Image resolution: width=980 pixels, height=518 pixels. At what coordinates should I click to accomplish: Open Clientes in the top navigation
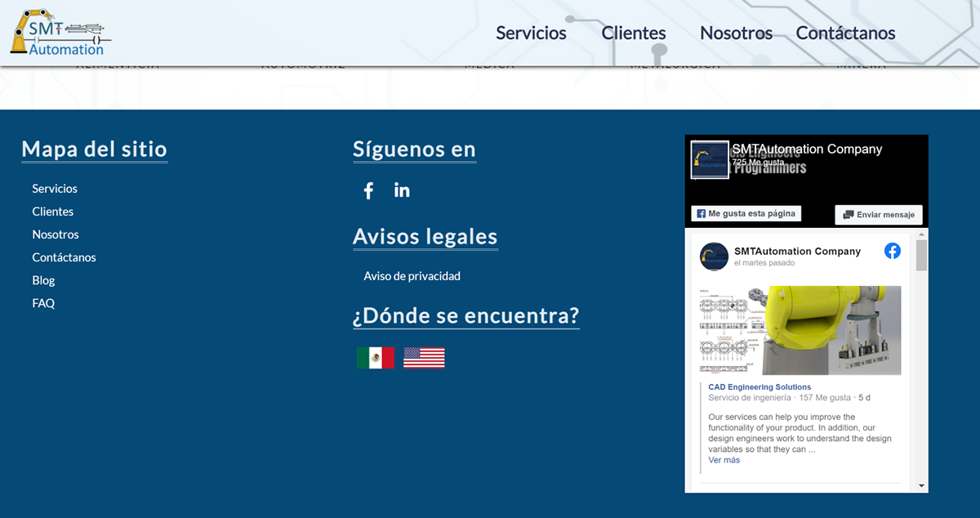pos(634,33)
